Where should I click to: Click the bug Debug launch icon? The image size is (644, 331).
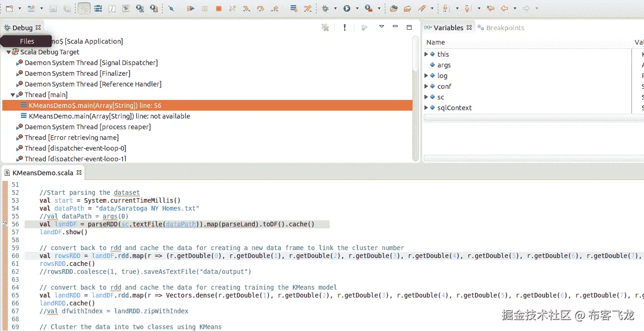point(325,8)
